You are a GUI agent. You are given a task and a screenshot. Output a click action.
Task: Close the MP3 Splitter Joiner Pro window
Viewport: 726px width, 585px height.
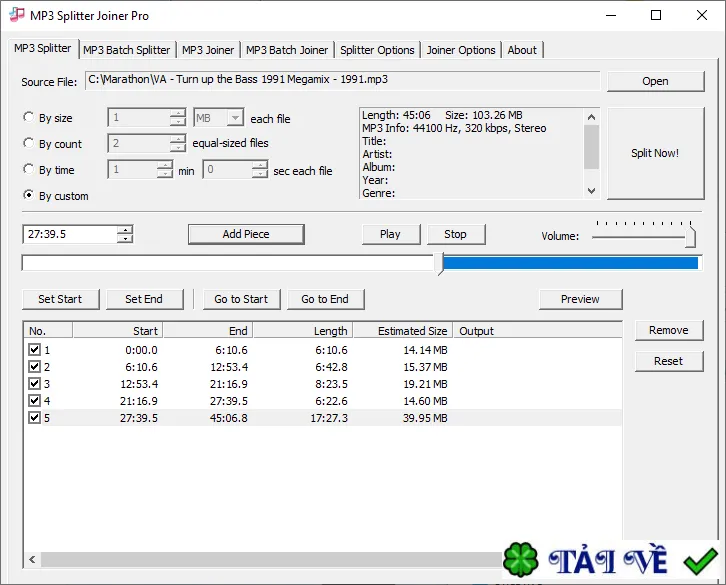click(702, 15)
